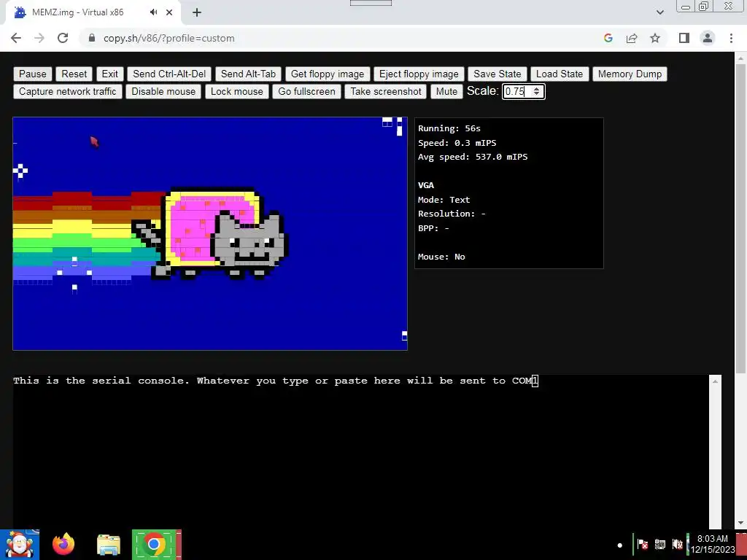Image resolution: width=747 pixels, height=560 pixels.
Task: Click Memory Dump button
Action: 630,74
